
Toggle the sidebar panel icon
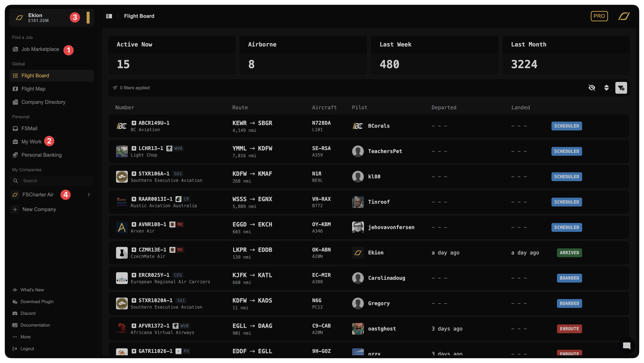[109, 16]
